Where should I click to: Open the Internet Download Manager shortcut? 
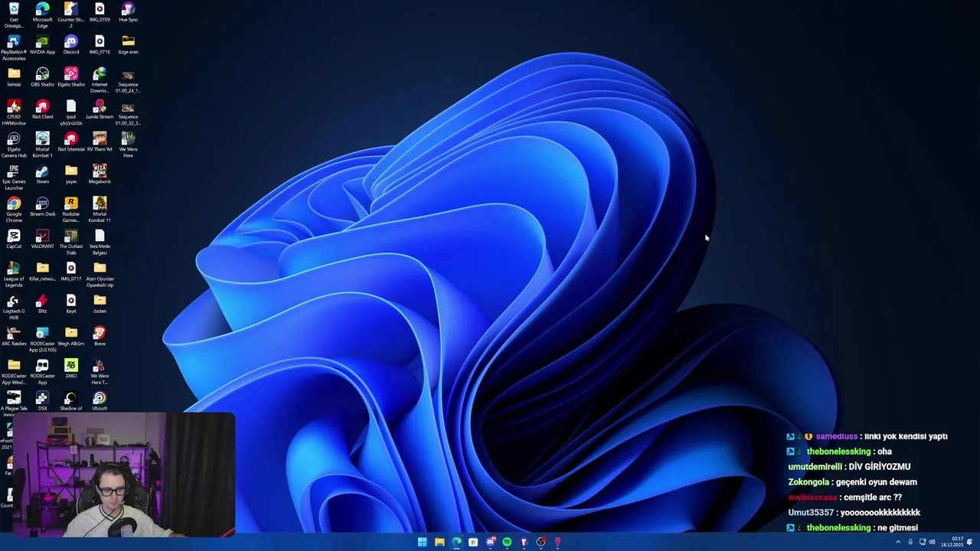pyautogui.click(x=100, y=80)
